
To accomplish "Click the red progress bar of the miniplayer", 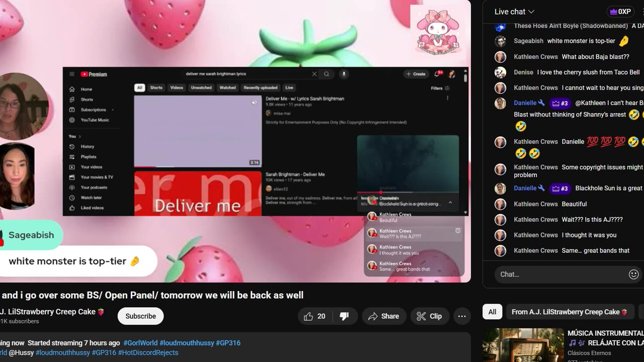I will pos(369,192).
